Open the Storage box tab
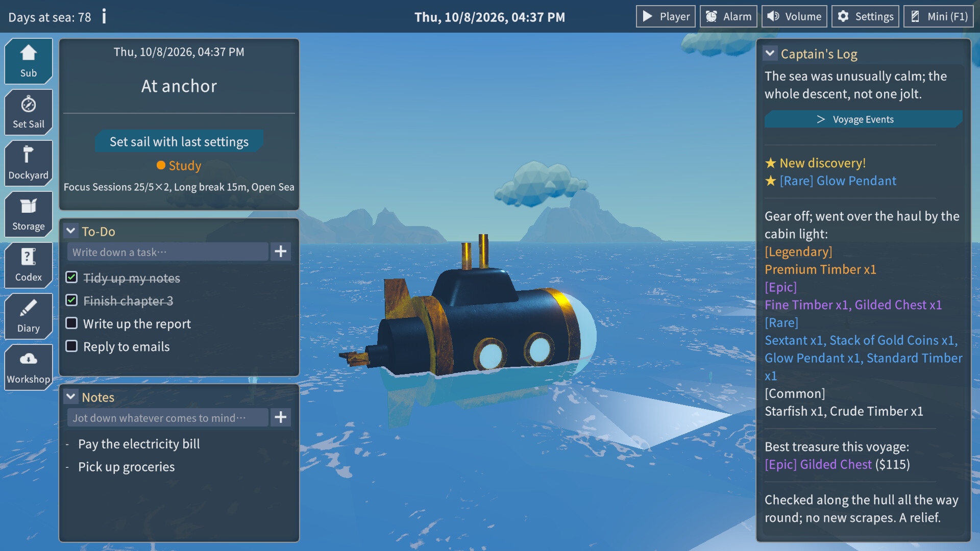Screen dimensions: 980x551 coord(29,214)
